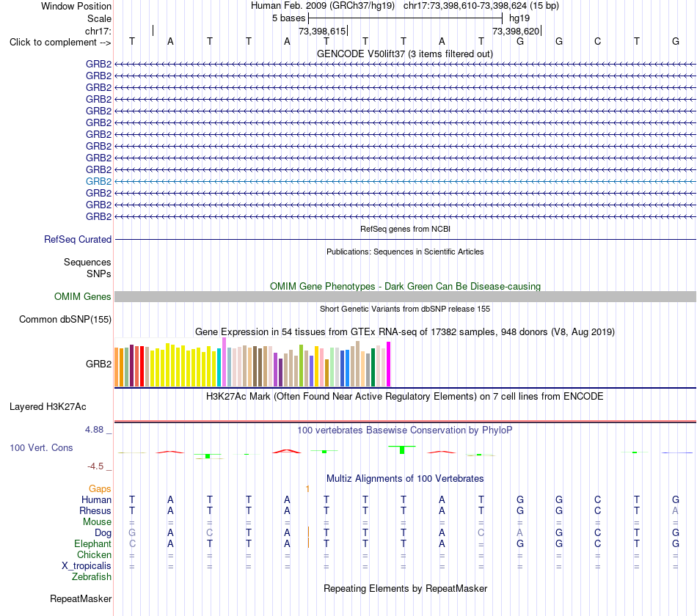The height and width of the screenshot is (616, 697).
Task: Click the RepeatMasker track label
Action: pyautogui.click(x=81, y=598)
